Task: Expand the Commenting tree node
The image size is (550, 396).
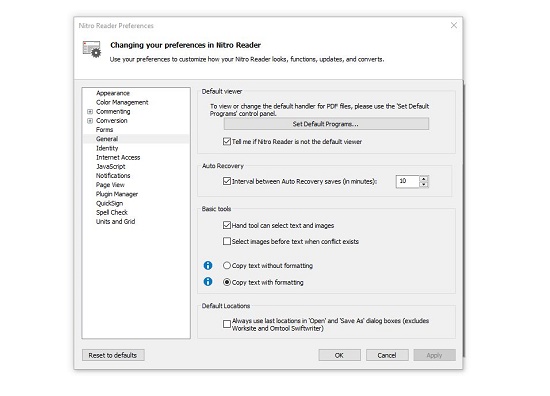Action: tap(90, 112)
